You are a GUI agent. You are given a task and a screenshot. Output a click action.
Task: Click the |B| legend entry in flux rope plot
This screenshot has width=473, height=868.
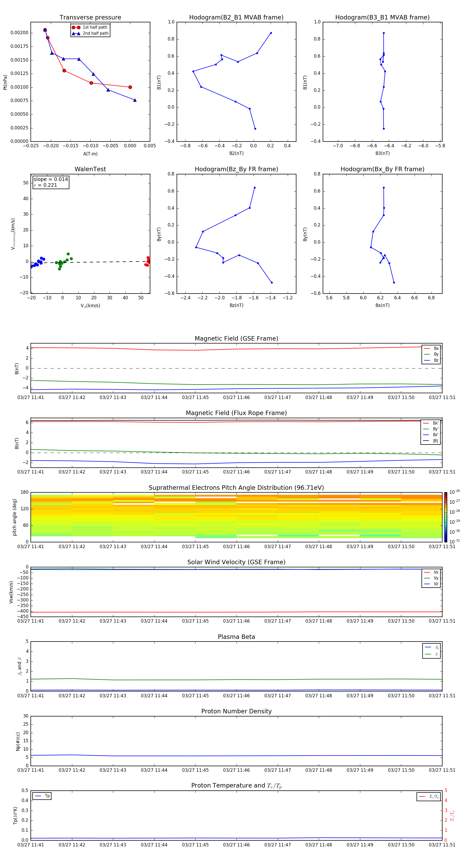pos(431,441)
